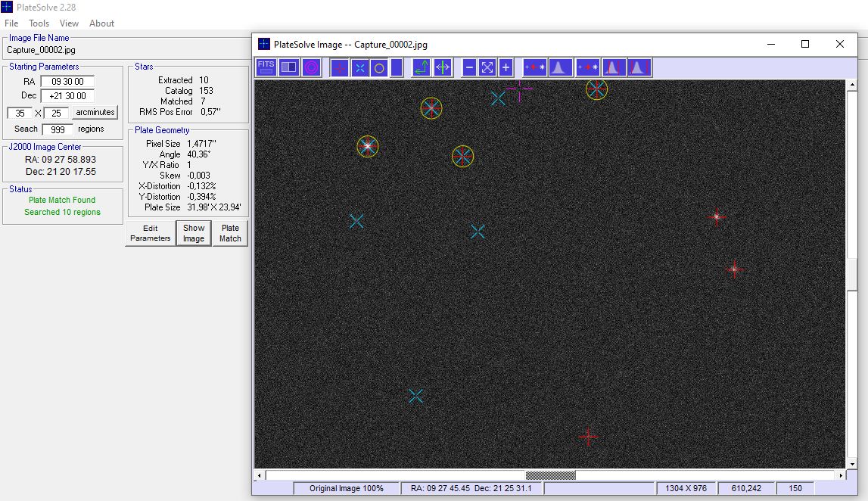
Task: Click the horizontal scrollbar thumb
Action: [550, 475]
